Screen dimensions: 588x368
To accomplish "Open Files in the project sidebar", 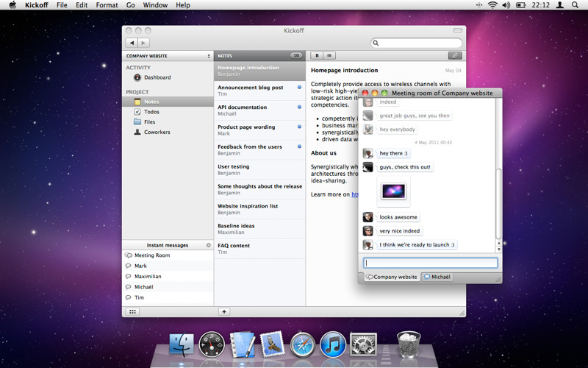I will click(x=168, y=122).
